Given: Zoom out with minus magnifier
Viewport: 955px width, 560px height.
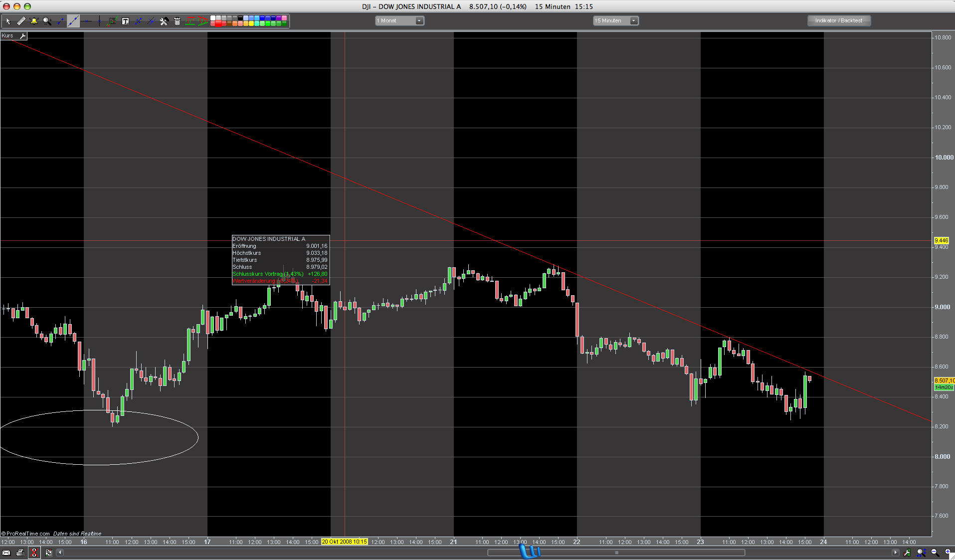Looking at the screenshot, I should tap(935, 553).
